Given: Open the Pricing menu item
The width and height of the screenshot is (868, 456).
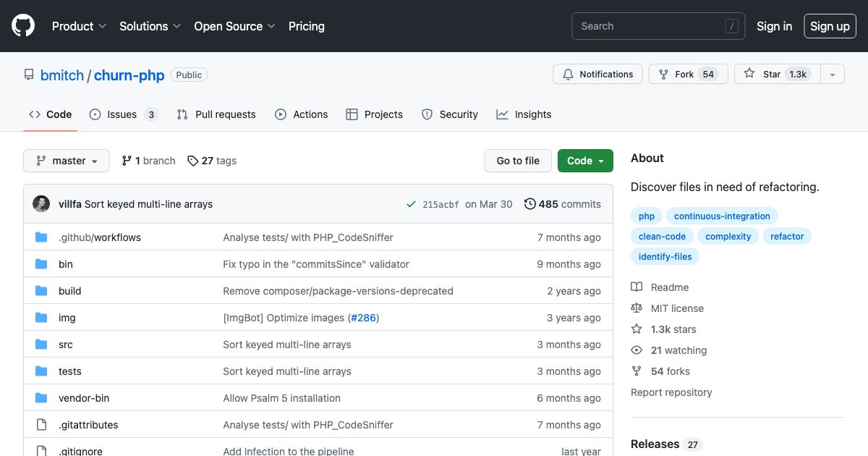Looking at the screenshot, I should pos(307,26).
